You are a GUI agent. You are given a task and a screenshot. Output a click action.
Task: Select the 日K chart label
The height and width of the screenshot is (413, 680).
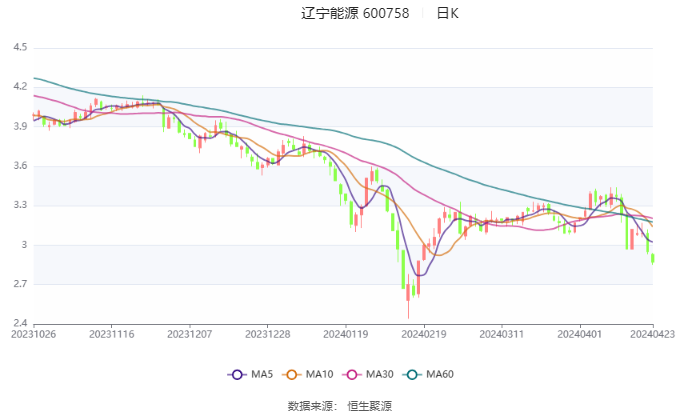447,13
